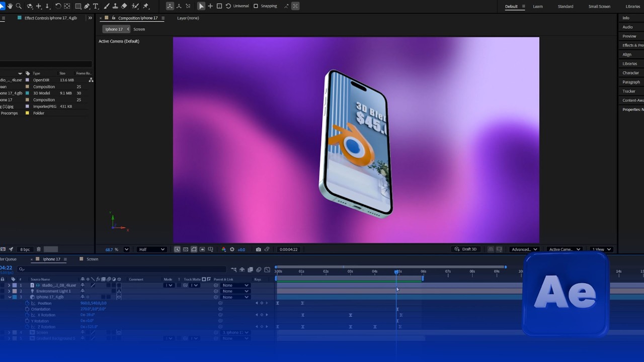The image size is (644, 362).
Task: Select the Eraser tool
Action: point(124,6)
